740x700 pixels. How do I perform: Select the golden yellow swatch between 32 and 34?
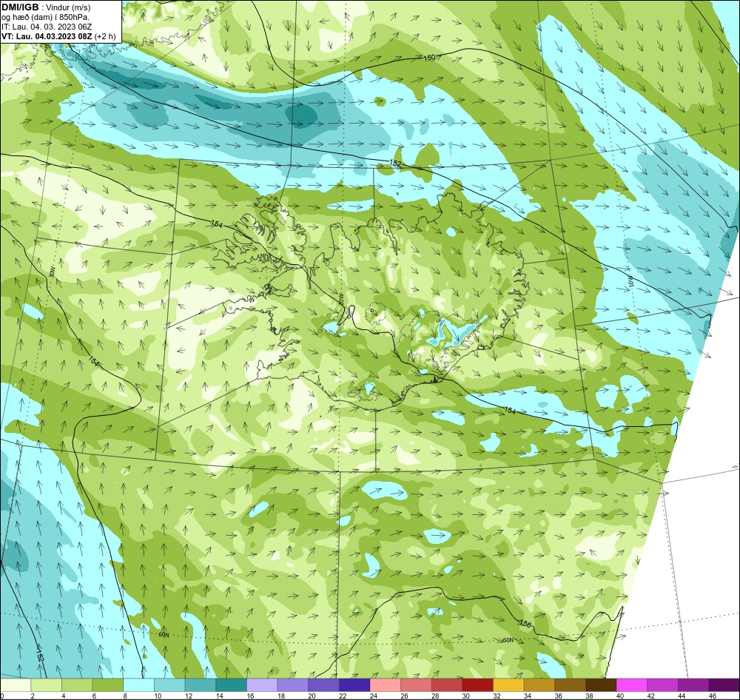tap(509, 685)
